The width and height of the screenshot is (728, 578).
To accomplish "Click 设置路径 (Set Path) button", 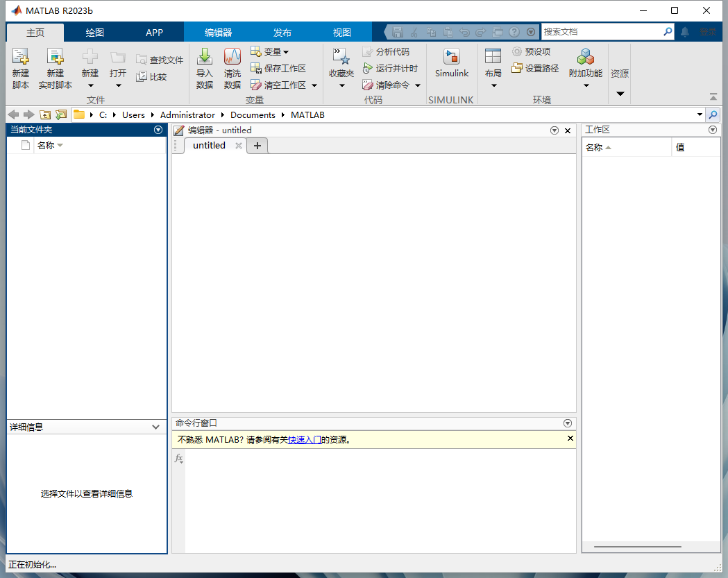I will point(535,68).
